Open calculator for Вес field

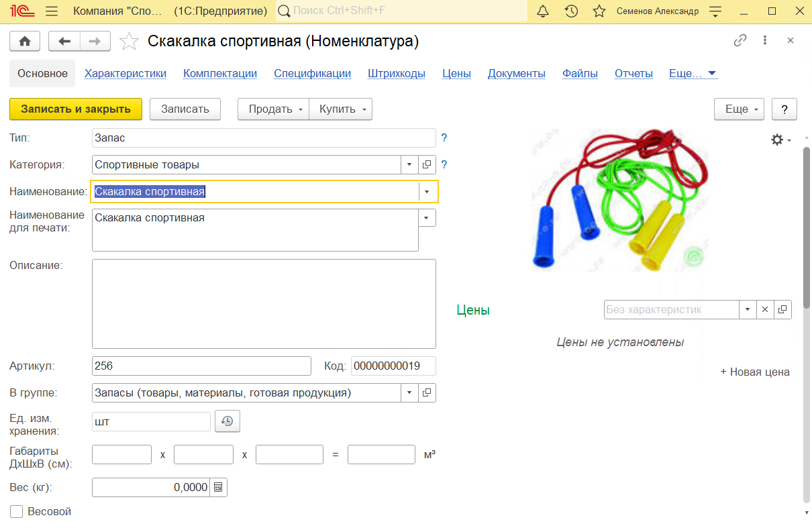point(219,488)
